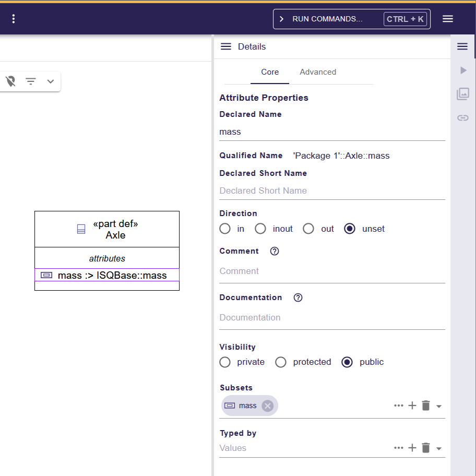Open the Subsets dropdown arrow
476x476 pixels.
(x=439, y=406)
